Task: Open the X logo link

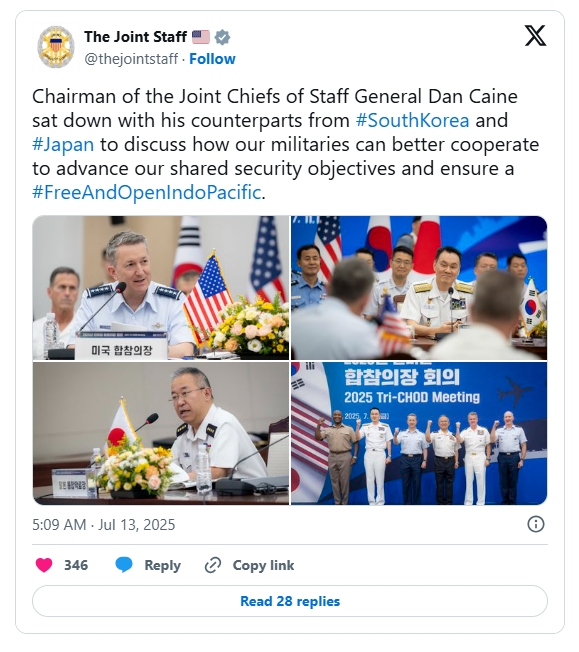Action: click(535, 36)
